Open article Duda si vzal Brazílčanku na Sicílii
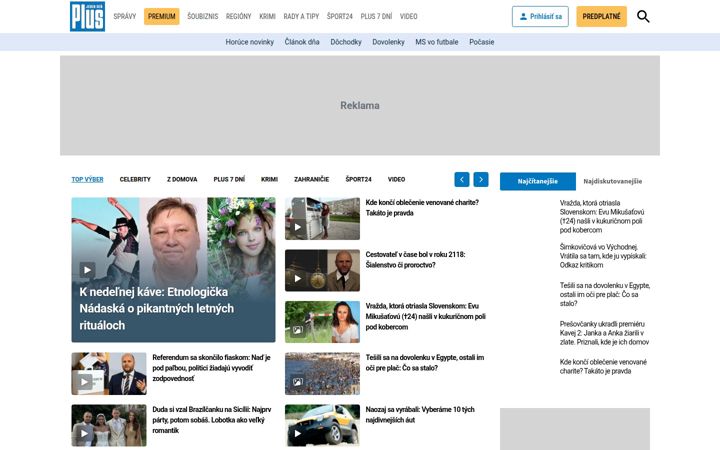720x450 pixels. [x=212, y=420]
